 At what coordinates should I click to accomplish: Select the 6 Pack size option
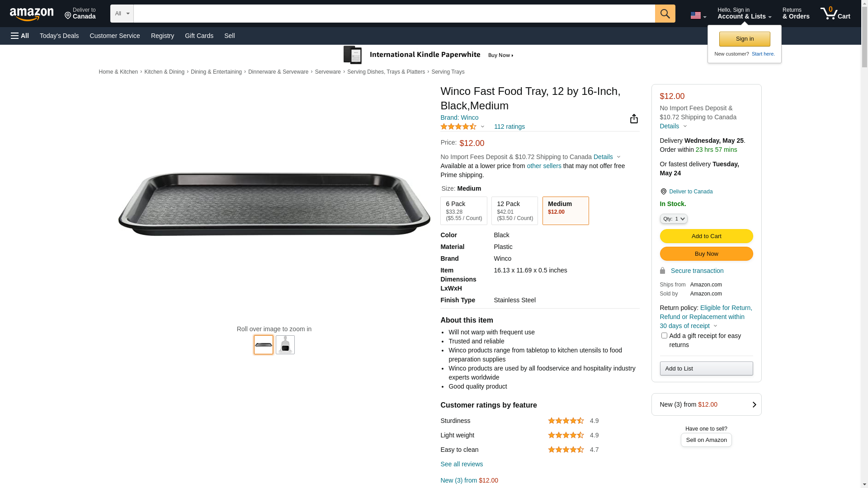point(463,211)
